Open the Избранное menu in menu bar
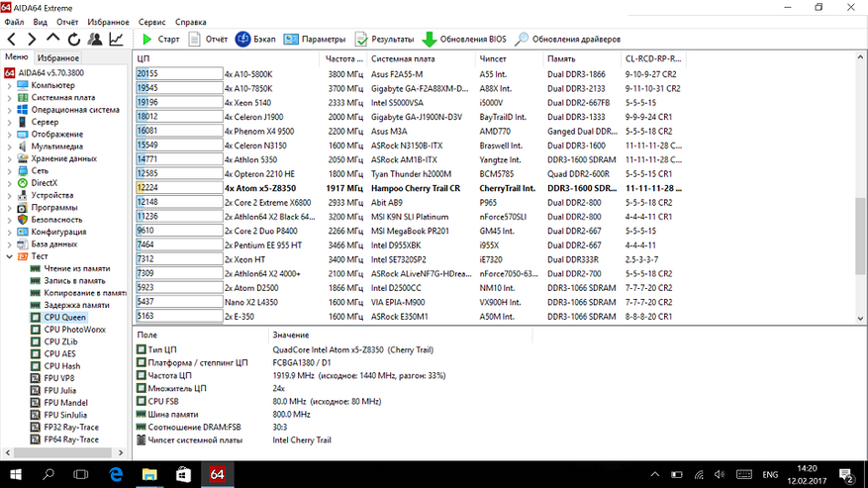 [x=108, y=22]
